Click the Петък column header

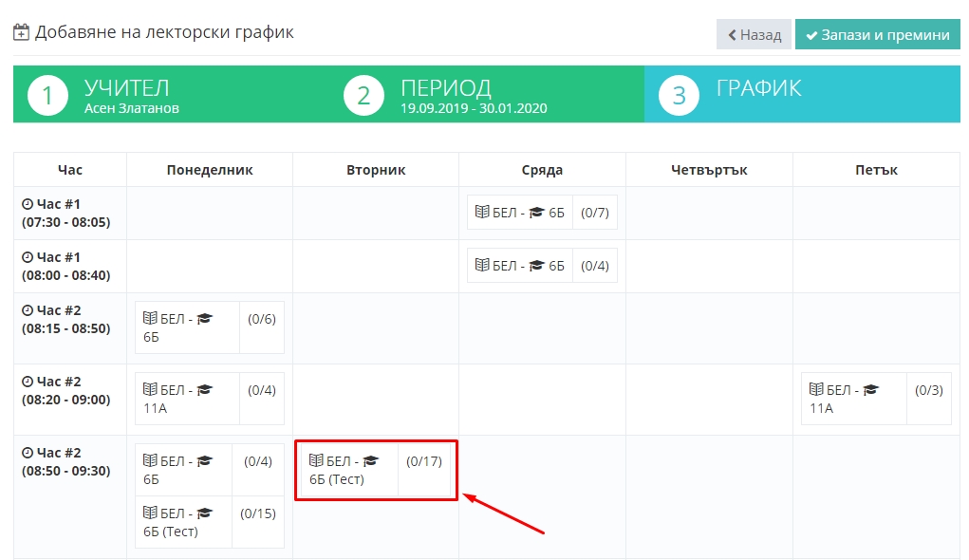click(x=876, y=170)
